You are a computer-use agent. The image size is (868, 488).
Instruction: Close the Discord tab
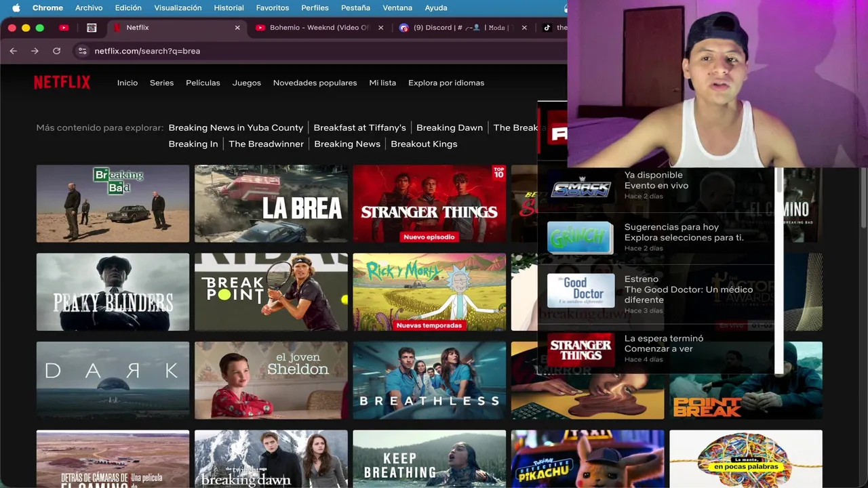point(524,28)
